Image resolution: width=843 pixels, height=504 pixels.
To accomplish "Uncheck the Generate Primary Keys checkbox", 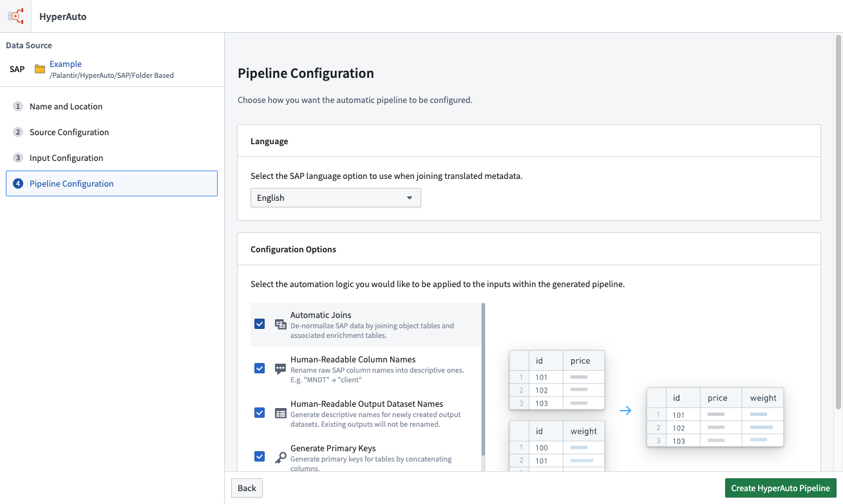I will tap(260, 456).
